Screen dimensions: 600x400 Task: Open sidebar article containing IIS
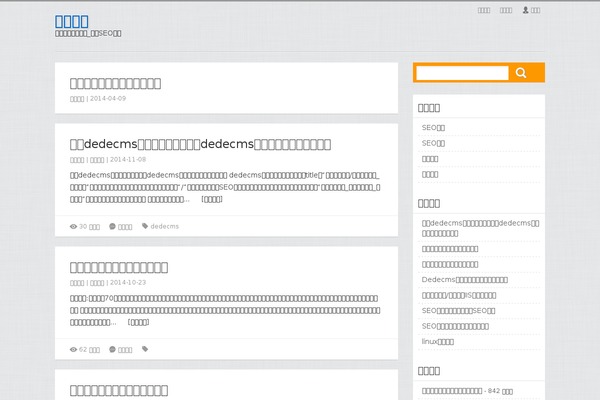click(459, 295)
